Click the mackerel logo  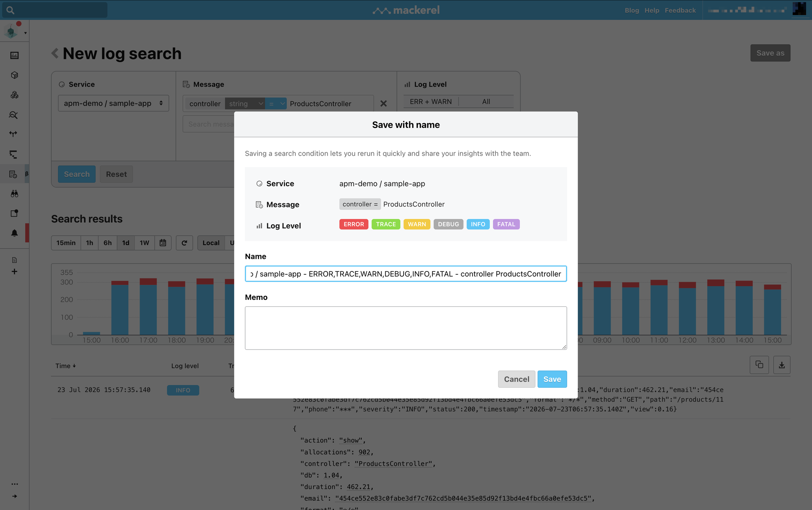(406, 10)
